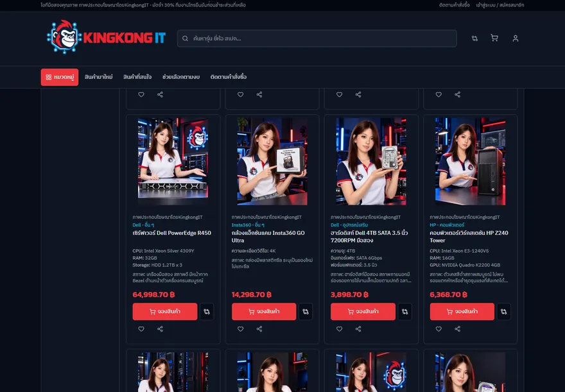The width and height of the screenshot is (565, 392).
Task: Open the หมวดหมู่ categories menu
Action: pos(60,77)
